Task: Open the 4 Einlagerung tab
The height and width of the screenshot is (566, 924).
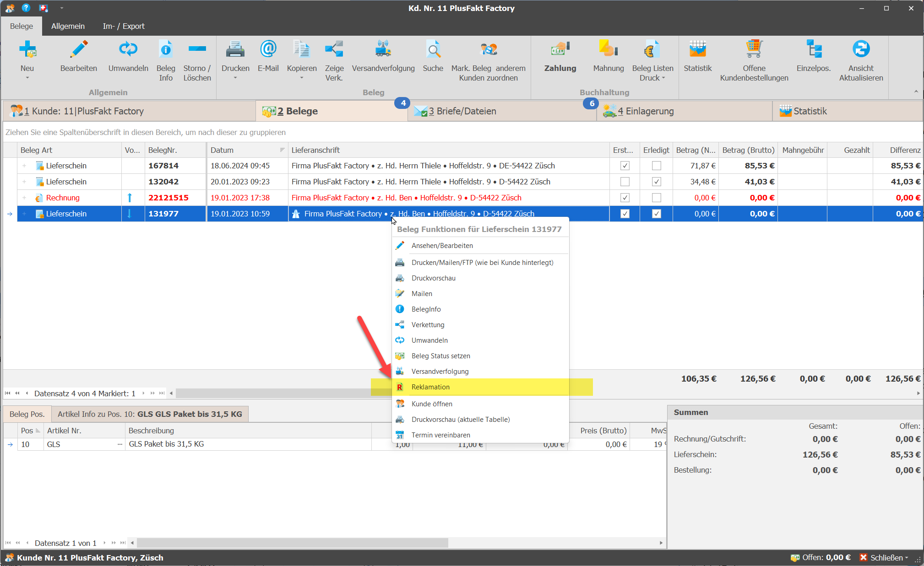Action: (684, 111)
